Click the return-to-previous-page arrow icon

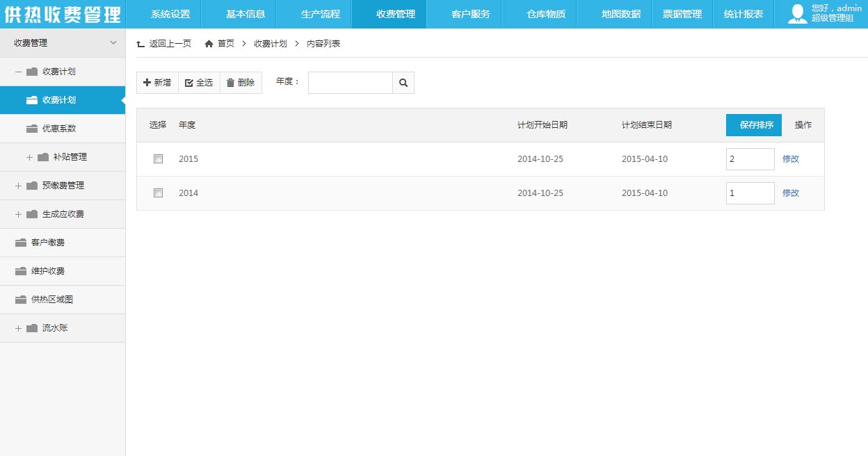click(140, 44)
